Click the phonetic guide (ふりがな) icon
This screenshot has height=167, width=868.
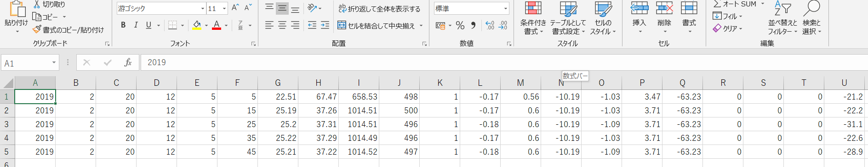pos(240,25)
